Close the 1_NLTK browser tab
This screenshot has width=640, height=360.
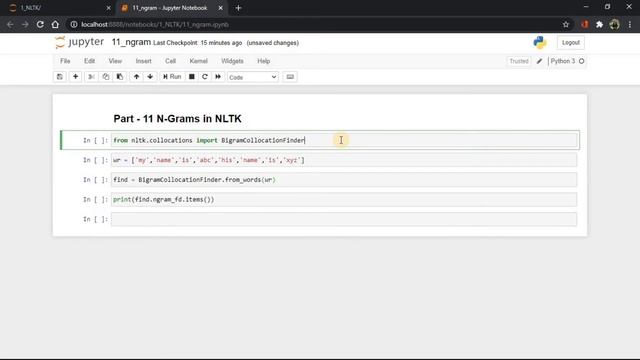[x=108, y=8]
